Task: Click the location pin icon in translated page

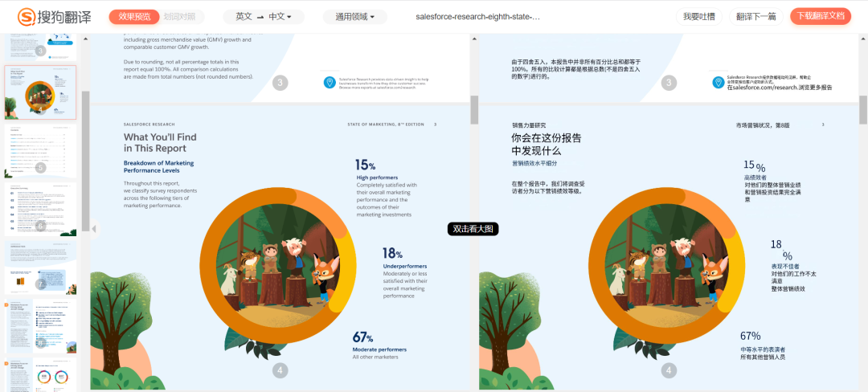Action: [719, 83]
